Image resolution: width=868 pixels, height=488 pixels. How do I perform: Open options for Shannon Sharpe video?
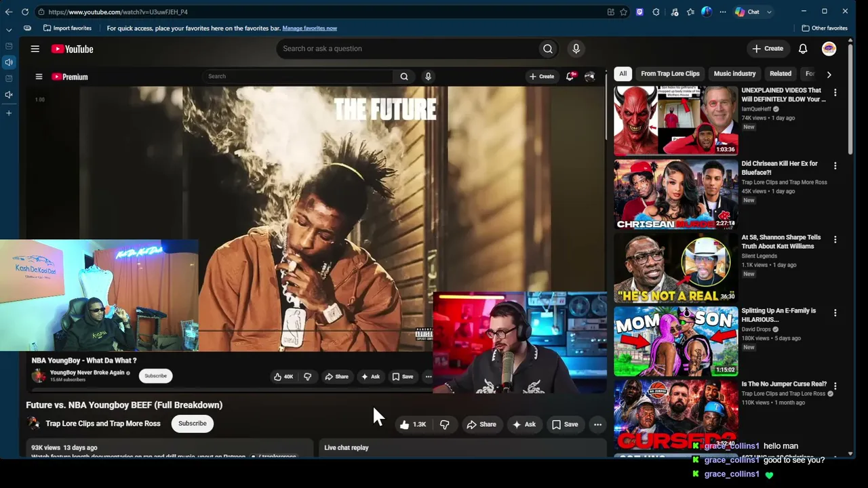(x=835, y=239)
